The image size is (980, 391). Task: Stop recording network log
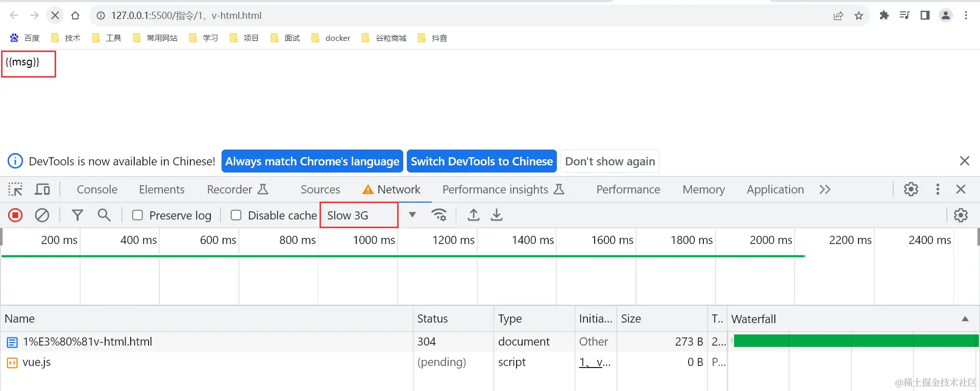point(15,215)
